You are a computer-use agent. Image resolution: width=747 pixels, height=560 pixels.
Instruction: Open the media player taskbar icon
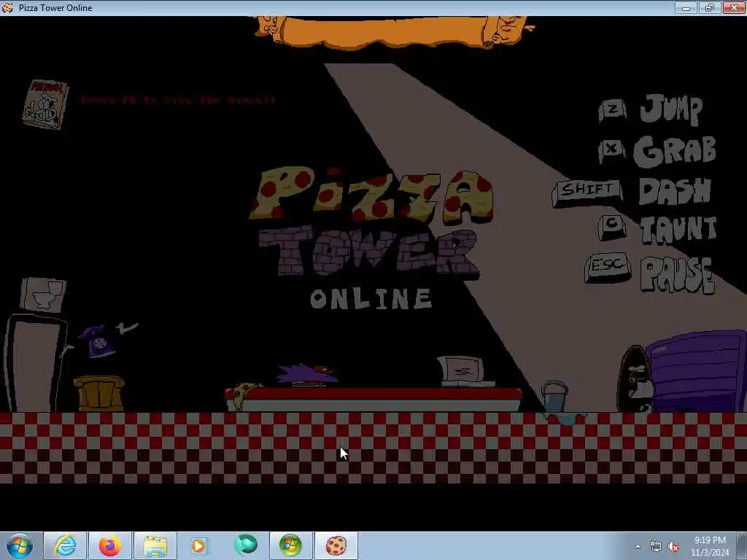[199, 545]
